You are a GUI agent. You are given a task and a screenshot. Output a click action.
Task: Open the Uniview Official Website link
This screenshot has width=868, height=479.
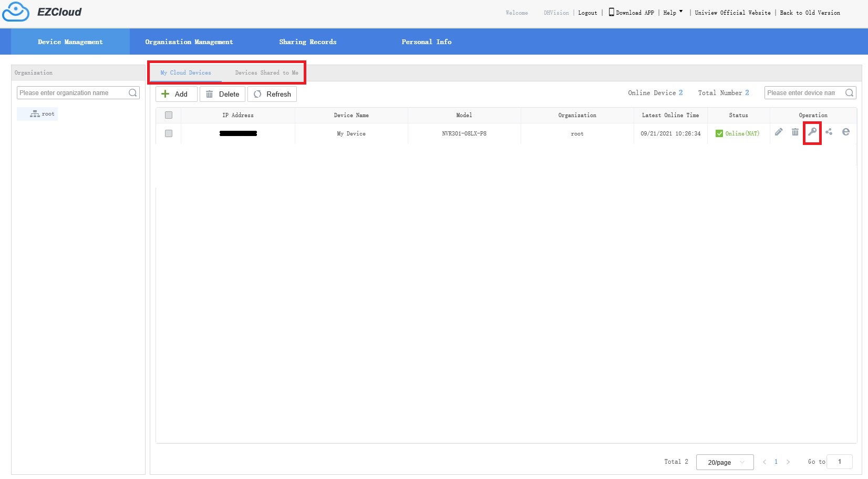click(x=732, y=13)
